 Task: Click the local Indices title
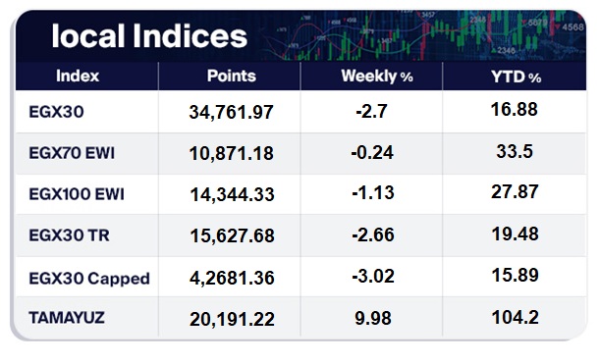[x=149, y=36]
